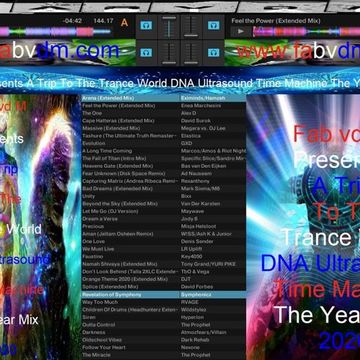Select the deck A letter indicator
This screenshot has height=360, width=360.
click(124, 23)
